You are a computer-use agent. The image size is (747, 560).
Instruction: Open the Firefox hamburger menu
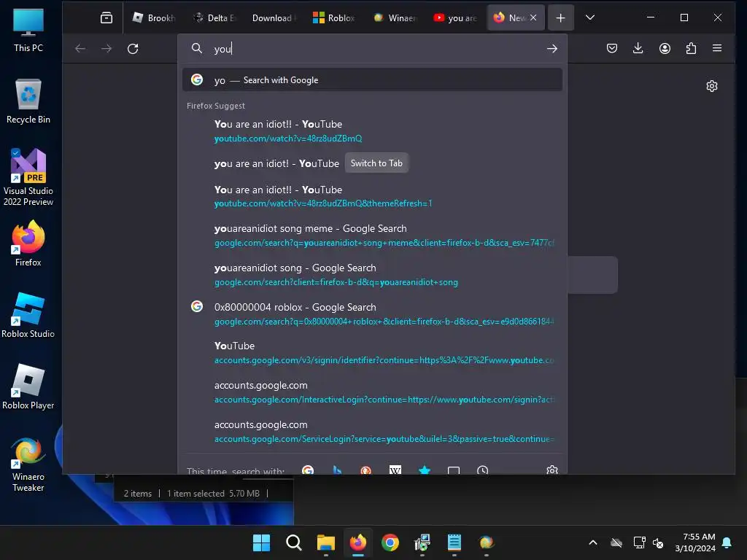click(x=717, y=48)
